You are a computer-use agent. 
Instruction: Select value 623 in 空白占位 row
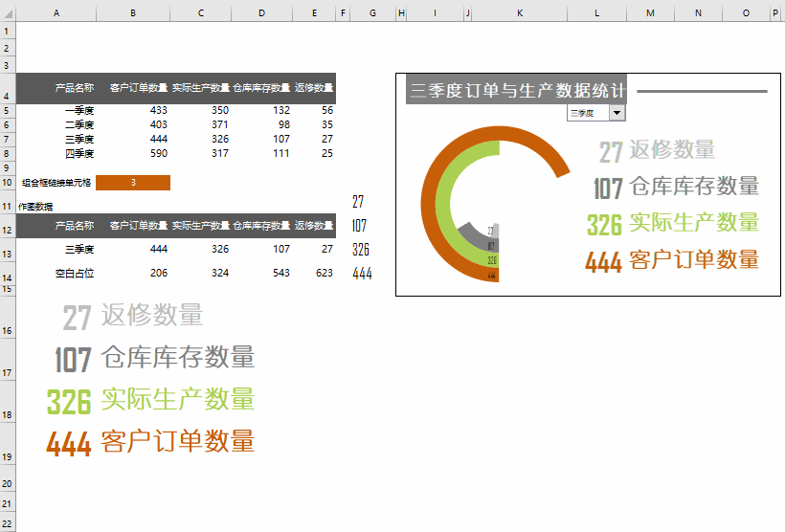325,274
